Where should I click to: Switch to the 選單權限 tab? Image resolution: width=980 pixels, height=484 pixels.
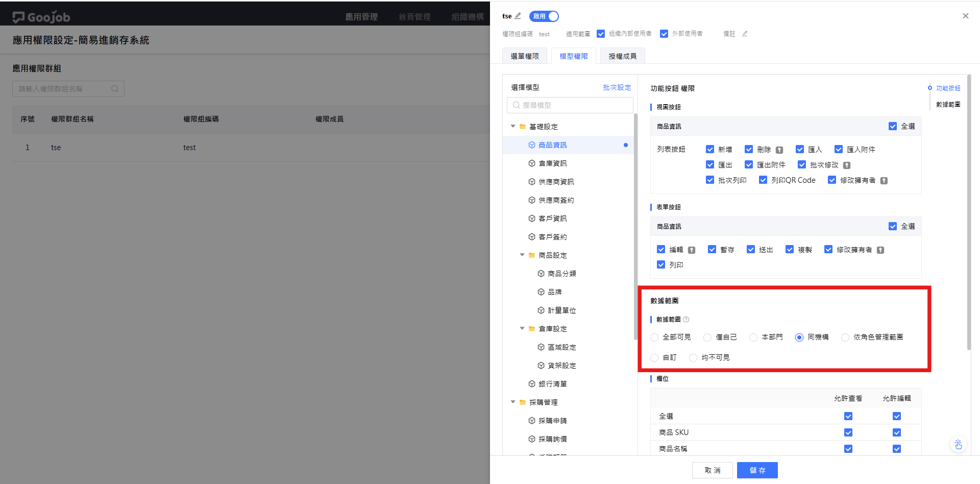(x=525, y=56)
